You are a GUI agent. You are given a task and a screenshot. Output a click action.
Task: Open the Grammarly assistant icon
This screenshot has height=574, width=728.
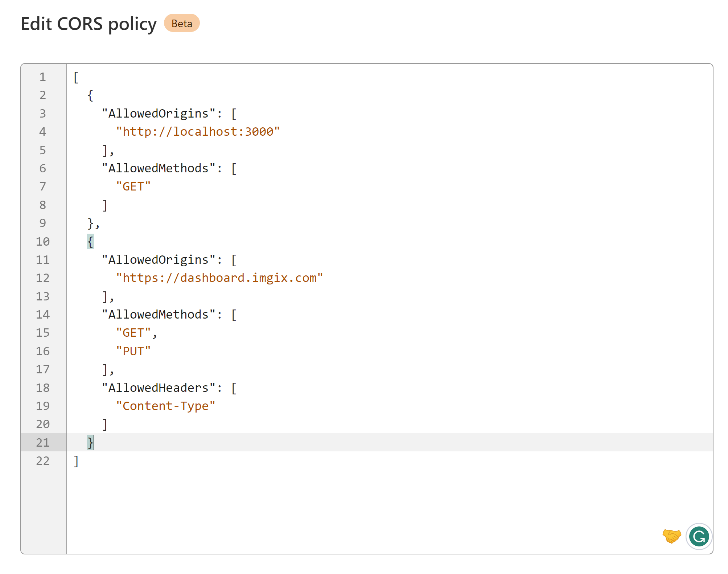click(x=699, y=537)
